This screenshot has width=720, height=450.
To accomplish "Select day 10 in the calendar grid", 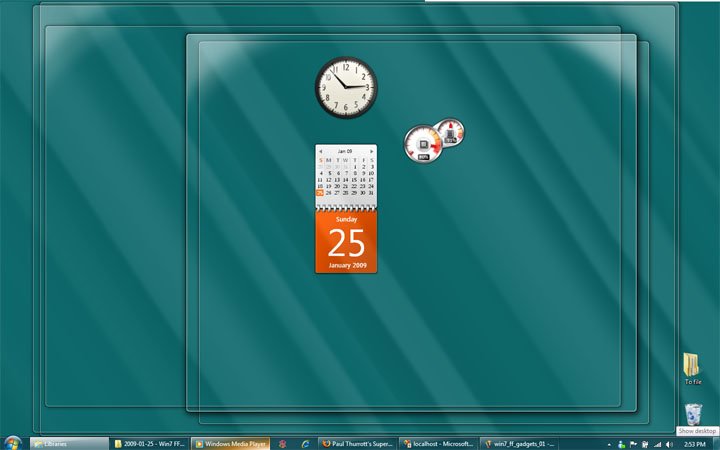I will point(371,174).
